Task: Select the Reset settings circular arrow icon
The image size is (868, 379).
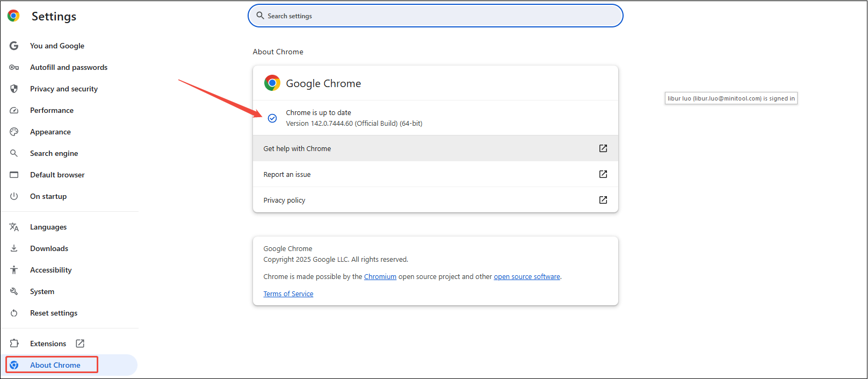Action: click(x=14, y=313)
